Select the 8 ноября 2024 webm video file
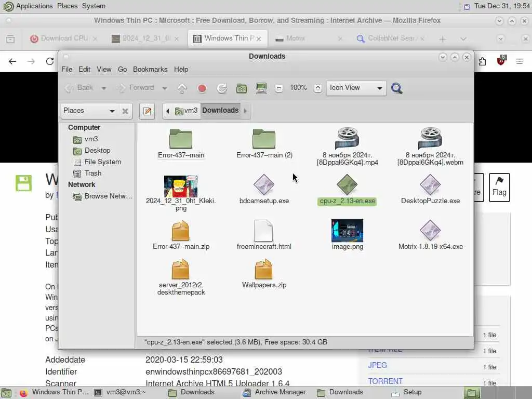This screenshot has width=532, height=399. (x=430, y=147)
